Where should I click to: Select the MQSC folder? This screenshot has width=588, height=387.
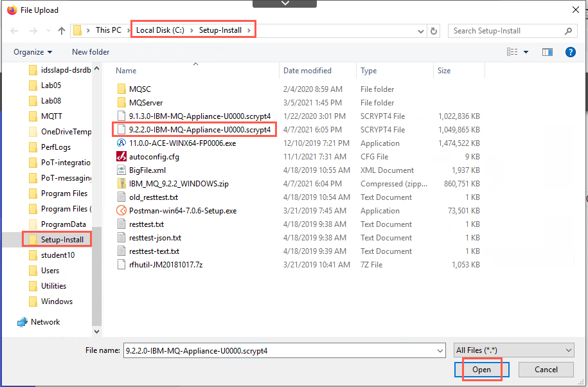coord(140,89)
